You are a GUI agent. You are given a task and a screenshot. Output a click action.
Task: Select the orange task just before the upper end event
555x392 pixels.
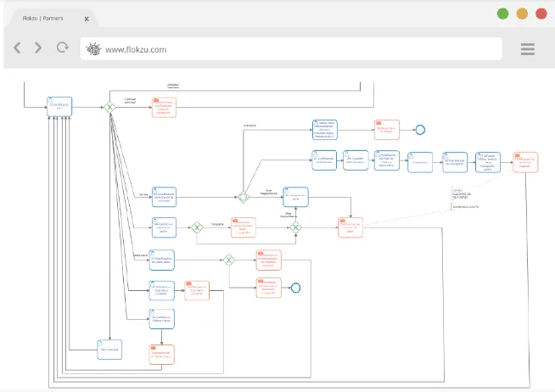point(387,130)
